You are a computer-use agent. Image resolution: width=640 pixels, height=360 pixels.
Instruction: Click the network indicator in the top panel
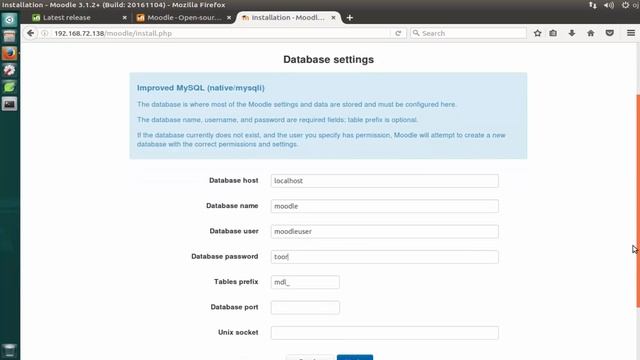pos(593,5)
